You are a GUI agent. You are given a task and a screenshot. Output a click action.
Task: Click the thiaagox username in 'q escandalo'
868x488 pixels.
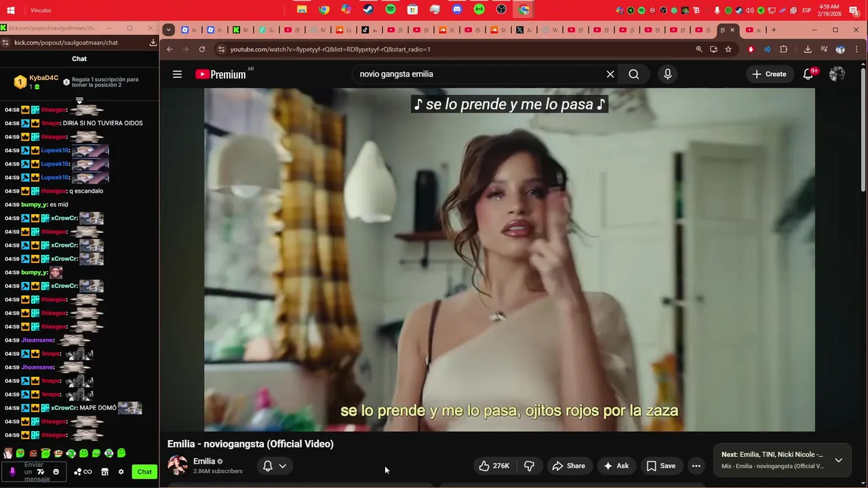[x=54, y=191]
